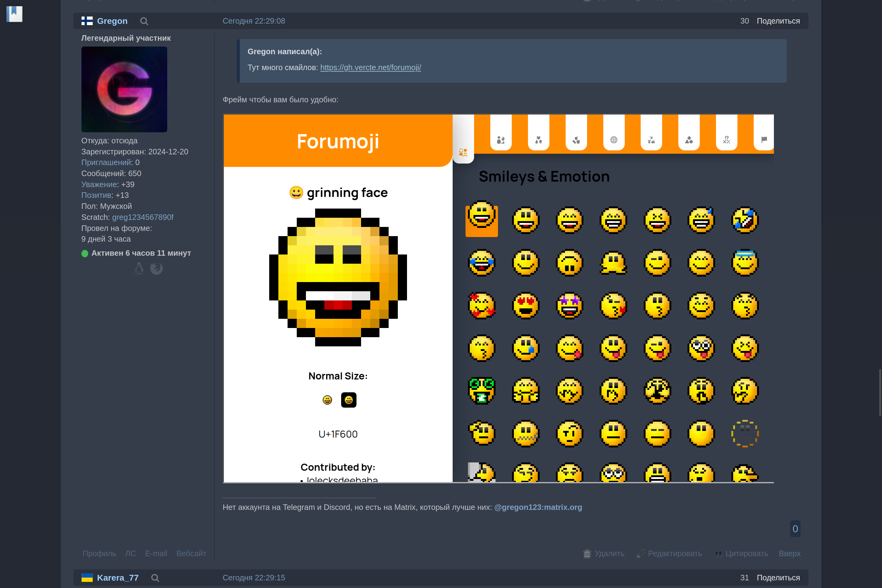882x588 pixels.
Task: Pick the money-mouth face with green eyes
Action: (481, 391)
